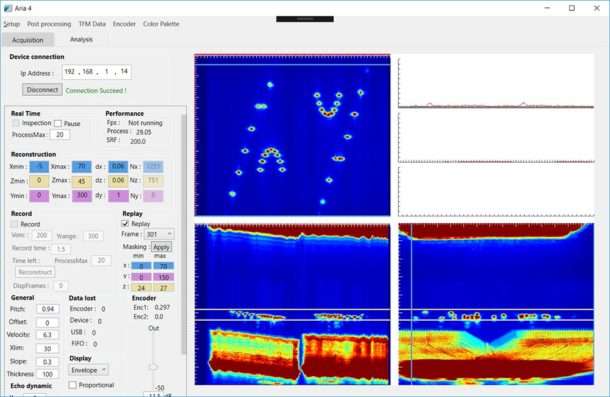Click the Enc1 value 0,297
The height and width of the screenshot is (397, 610).
point(162,307)
